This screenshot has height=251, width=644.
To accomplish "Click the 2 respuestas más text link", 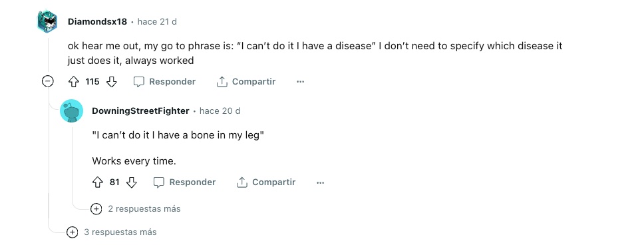I will click(144, 208).
